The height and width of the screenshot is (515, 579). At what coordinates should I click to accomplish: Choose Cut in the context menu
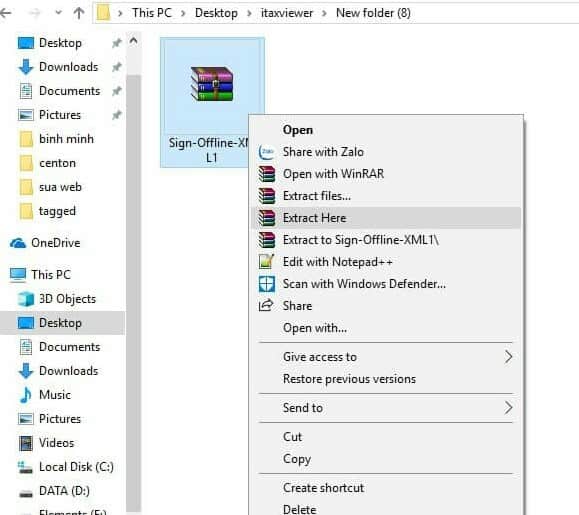[386, 437]
